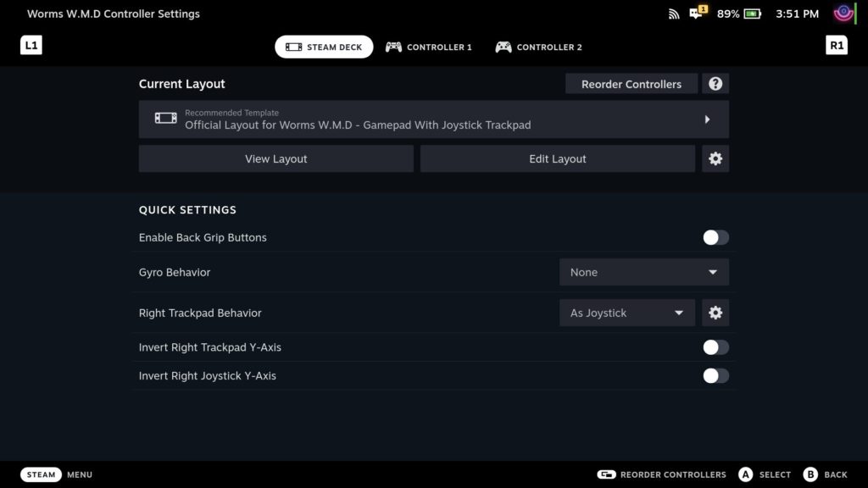Click the R1 bumper glyph
868x488 pixels.
coord(837,46)
